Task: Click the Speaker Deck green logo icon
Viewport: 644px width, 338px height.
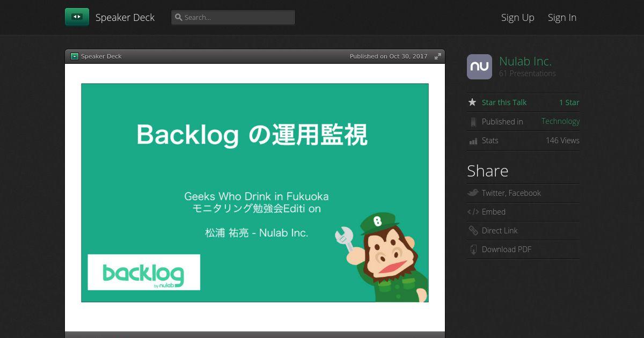Action: tap(77, 17)
